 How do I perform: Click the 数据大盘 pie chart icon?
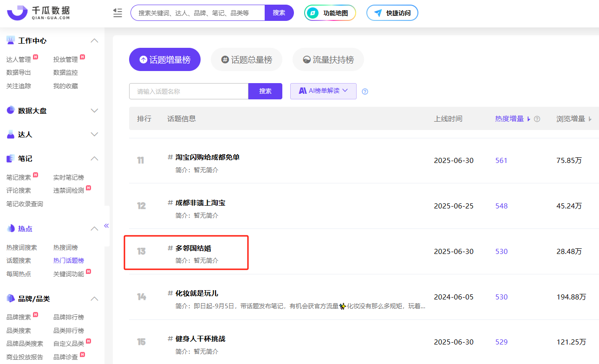click(x=10, y=110)
